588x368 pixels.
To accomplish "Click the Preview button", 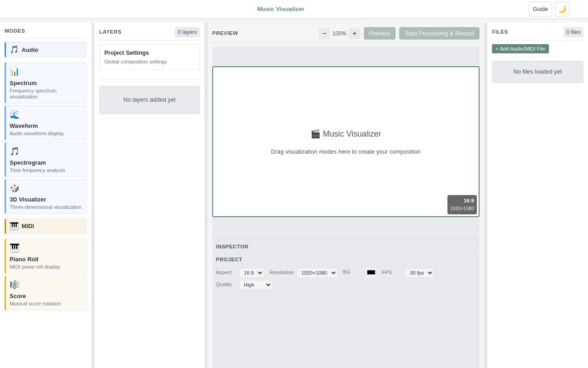I will click(379, 34).
